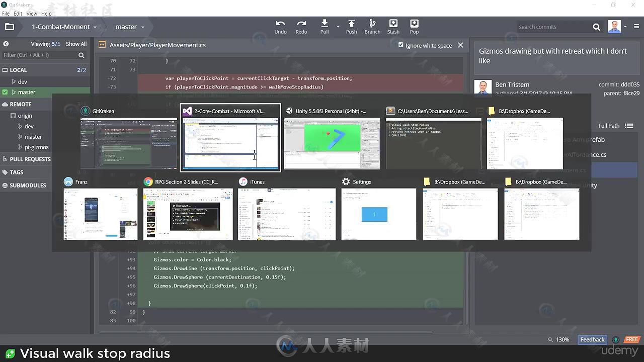This screenshot has width=644, height=362.
Task: Close the PlayerMovement.cs diff view
Action: (460, 45)
